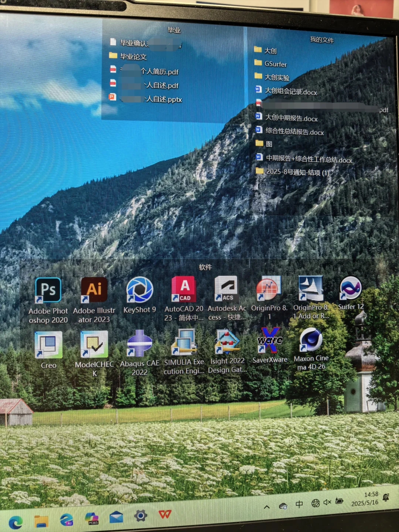Open the GSurfer folder
Viewport: 399px width, 532px height.
(271, 64)
